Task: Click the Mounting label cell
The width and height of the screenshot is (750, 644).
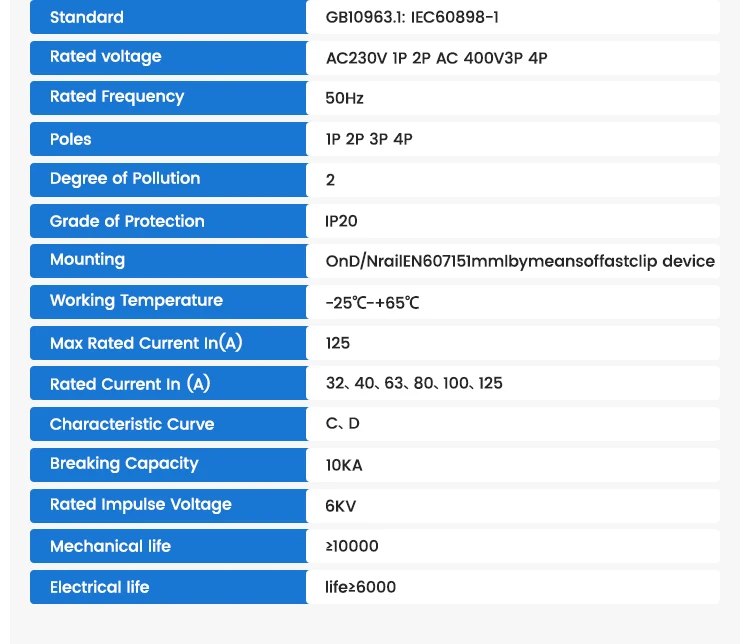Action: coord(168,261)
